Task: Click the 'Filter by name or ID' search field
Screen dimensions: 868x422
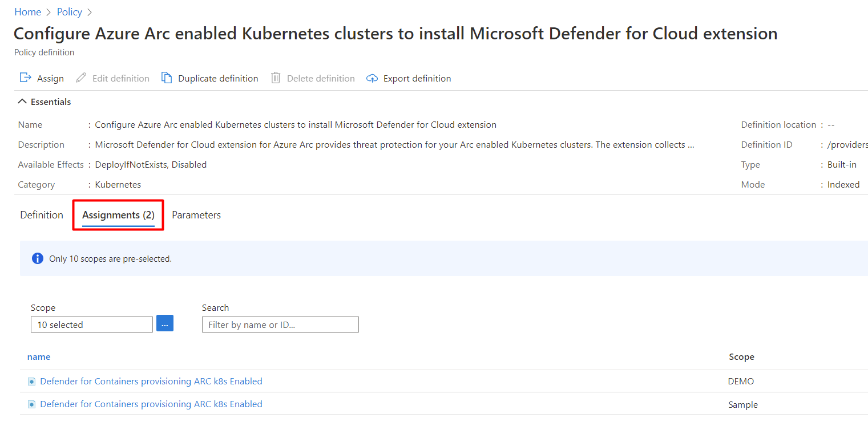Action: [x=280, y=324]
